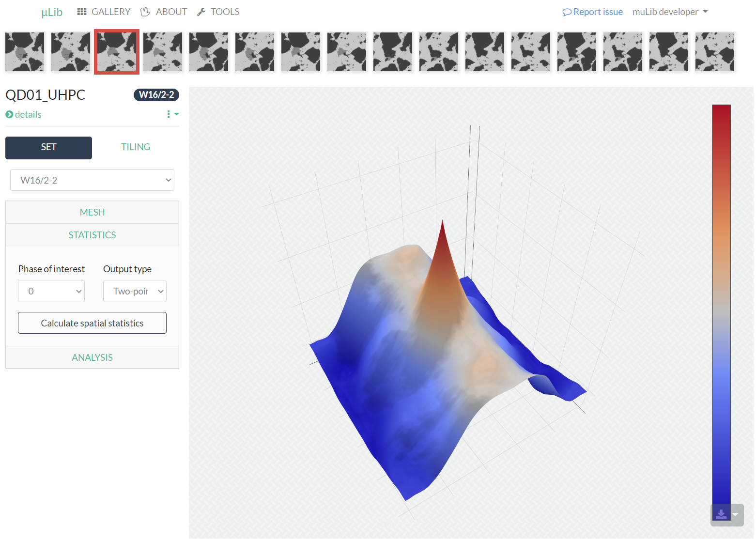Expand the ANALYSIS section
The width and height of the screenshot is (756, 541).
pyautogui.click(x=92, y=357)
